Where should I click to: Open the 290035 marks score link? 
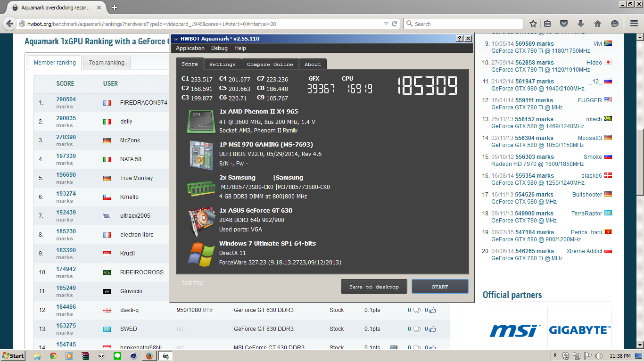[66, 118]
